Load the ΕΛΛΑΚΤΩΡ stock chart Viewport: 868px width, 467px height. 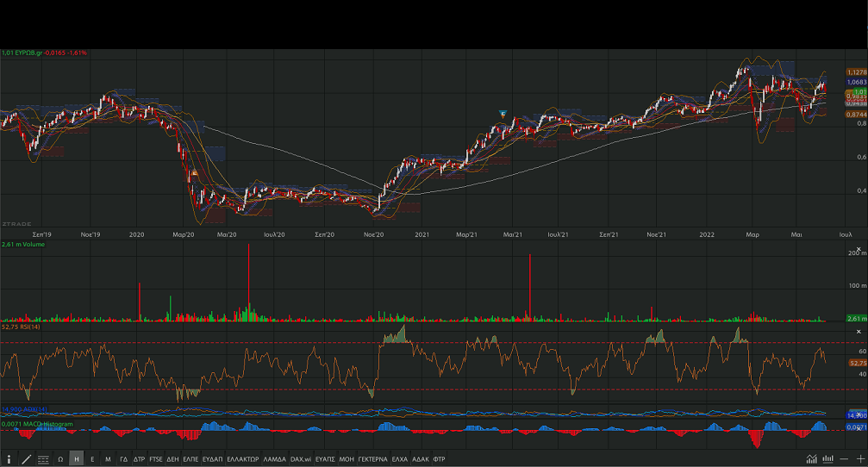click(x=242, y=459)
